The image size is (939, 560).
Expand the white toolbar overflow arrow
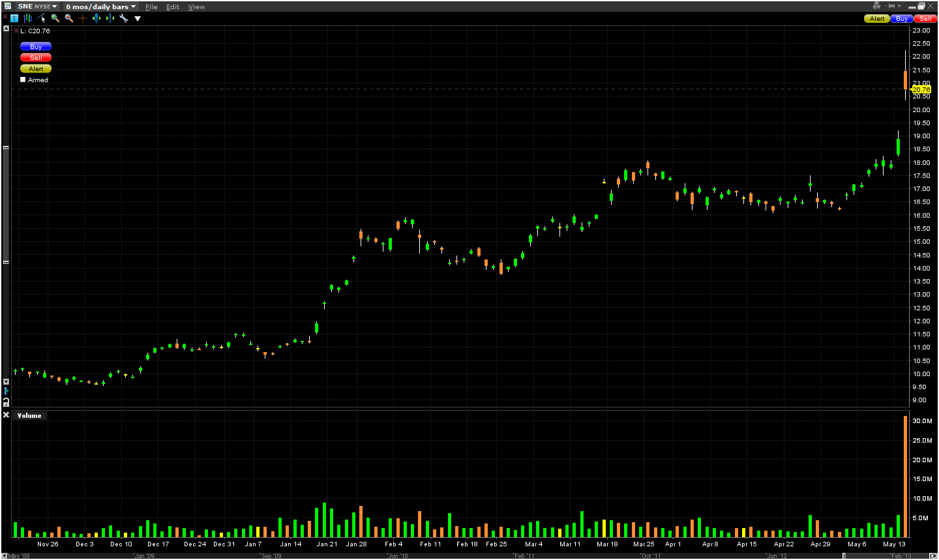click(x=138, y=19)
